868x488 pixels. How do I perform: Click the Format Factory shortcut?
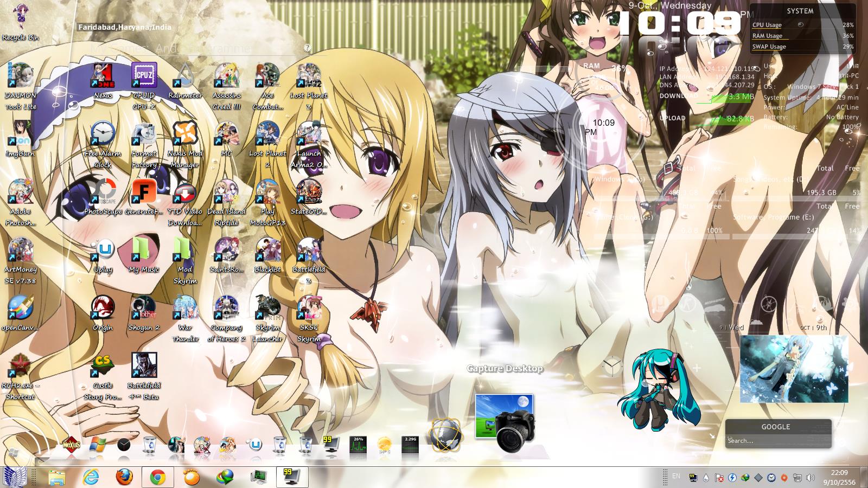pos(144,144)
